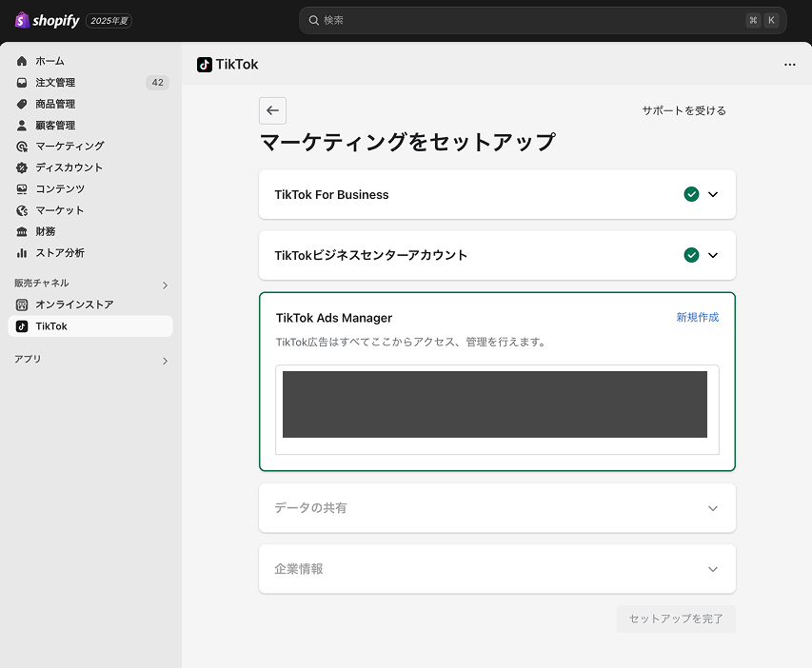This screenshot has height=668, width=812.
Task: Click the 2025年夏 edition badge
Action: click(x=109, y=21)
